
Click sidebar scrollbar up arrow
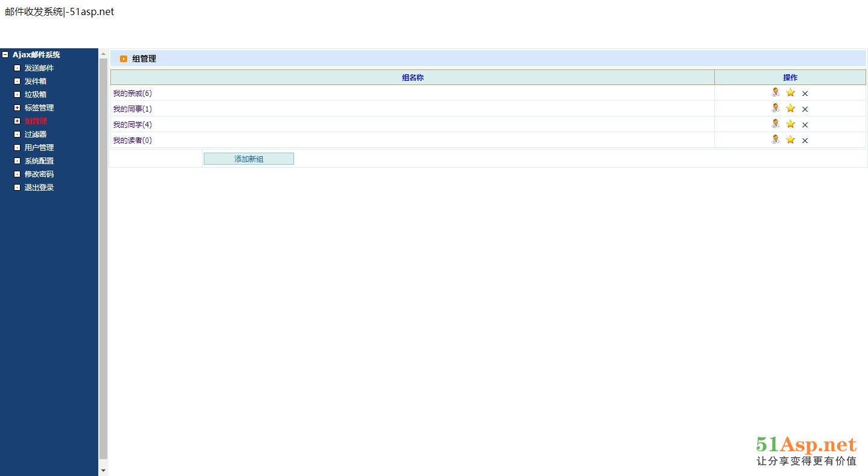(x=103, y=54)
